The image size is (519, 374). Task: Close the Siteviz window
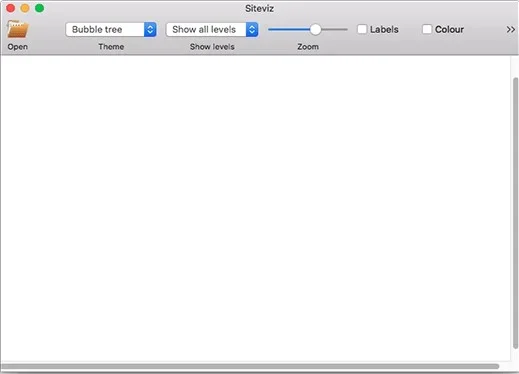pyautogui.click(x=11, y=8)
